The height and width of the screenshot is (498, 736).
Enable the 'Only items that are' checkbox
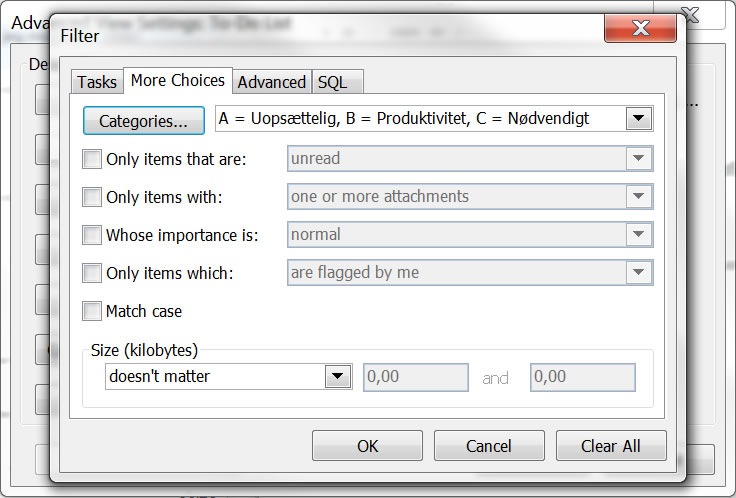[92, 159]
